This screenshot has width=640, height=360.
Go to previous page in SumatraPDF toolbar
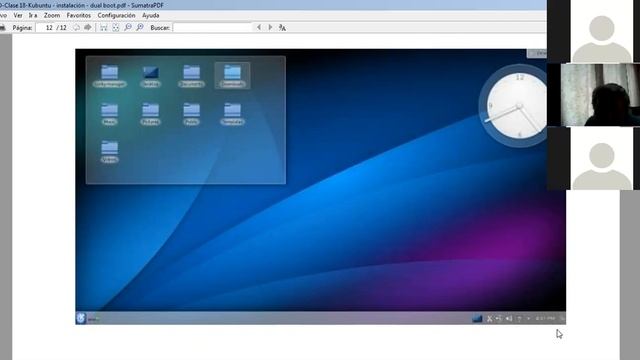coord(76,27)
